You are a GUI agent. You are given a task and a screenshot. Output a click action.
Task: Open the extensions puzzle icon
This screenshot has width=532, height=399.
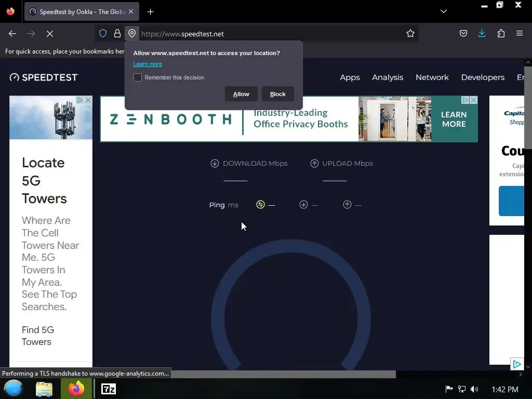(501, 34)
